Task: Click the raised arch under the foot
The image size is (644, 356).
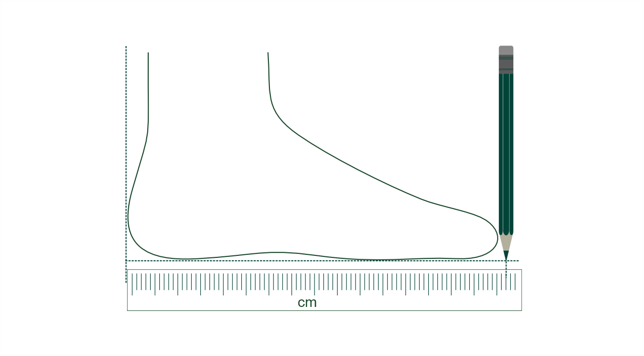Action: pyautogui.click(x=270, y=252)
